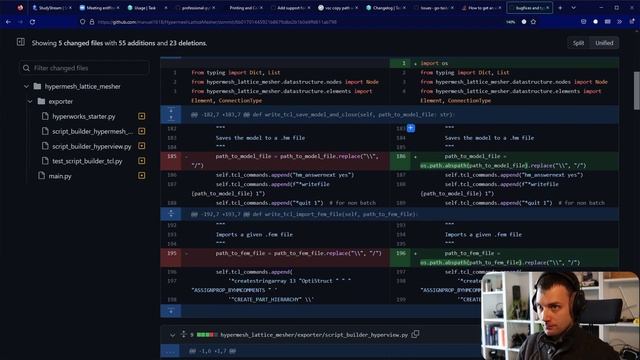Click modified badge next to script_builder_hypermesh
Viewport: 640px width, 360px height.
point(142,131)
